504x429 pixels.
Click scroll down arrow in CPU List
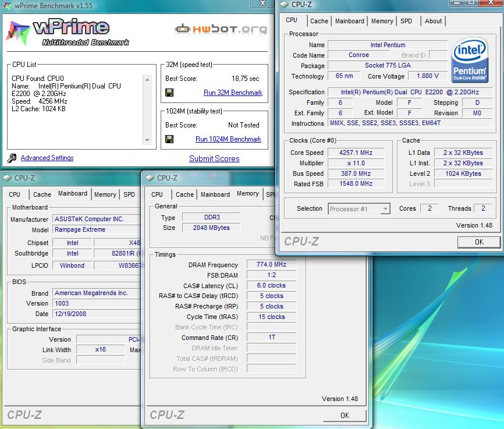147,140
